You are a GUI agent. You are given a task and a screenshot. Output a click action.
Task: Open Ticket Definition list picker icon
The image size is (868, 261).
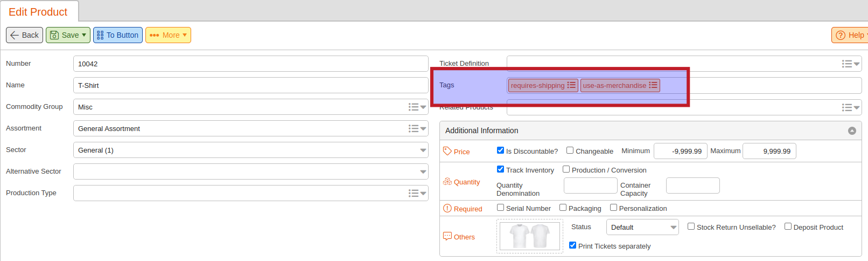[x=851, y=64]
